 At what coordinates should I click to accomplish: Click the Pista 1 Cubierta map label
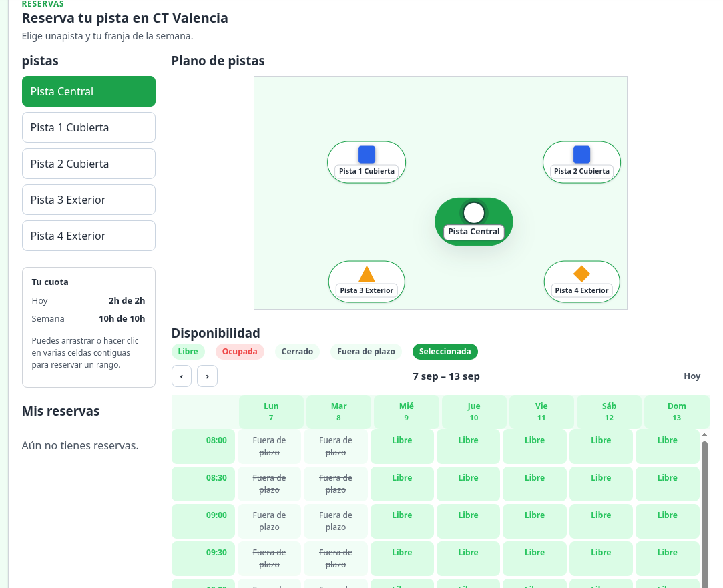367,171
